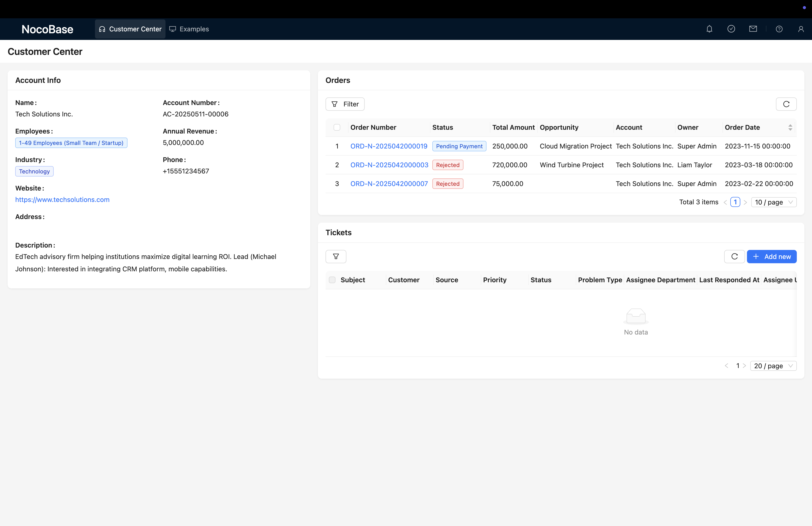The height and width of the screenshot is (526, 812).
Task: Expand Orders 10 / page size dropdown
Action: (774, 202)
